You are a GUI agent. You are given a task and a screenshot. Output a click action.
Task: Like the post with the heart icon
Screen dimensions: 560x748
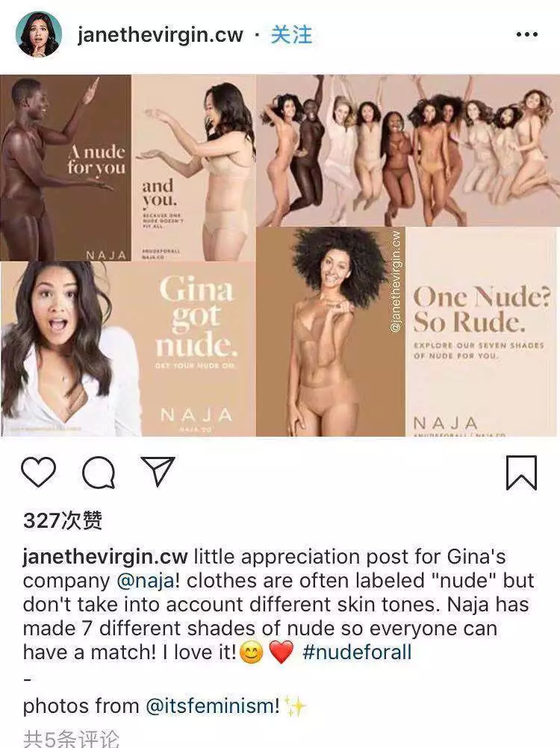coord(39,472)
